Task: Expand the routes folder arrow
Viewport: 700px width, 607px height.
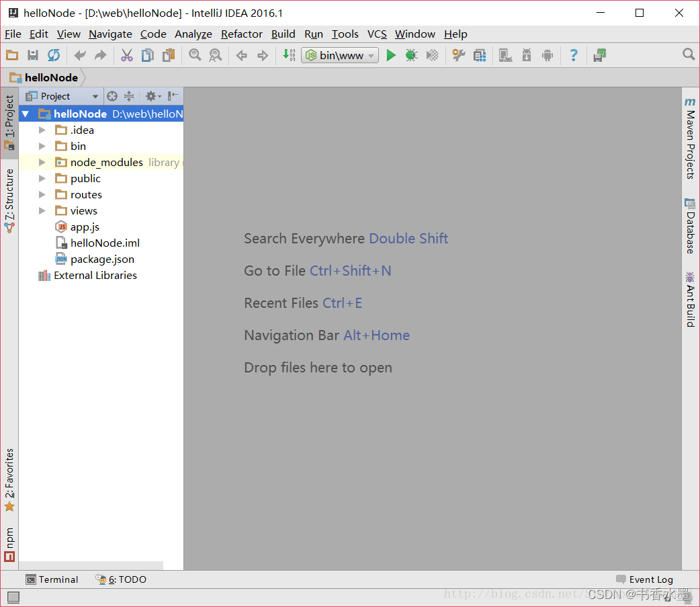Action: (x=42, y=194)
